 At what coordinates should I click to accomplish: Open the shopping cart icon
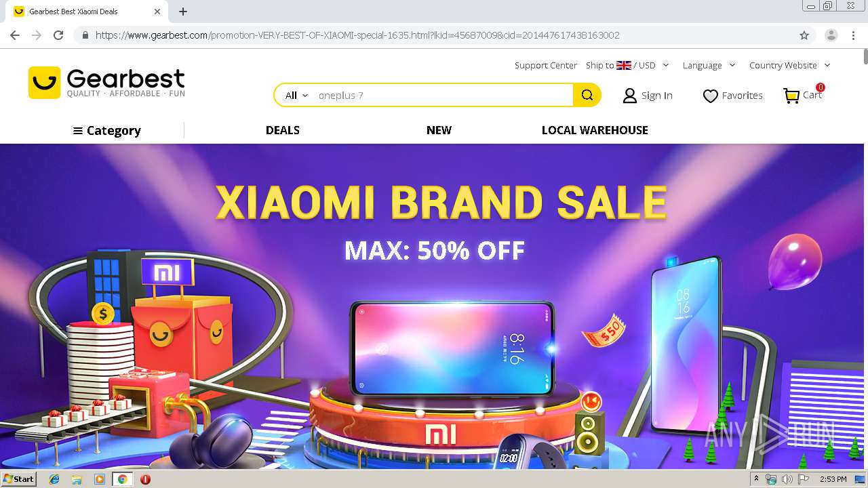point(791,96)
